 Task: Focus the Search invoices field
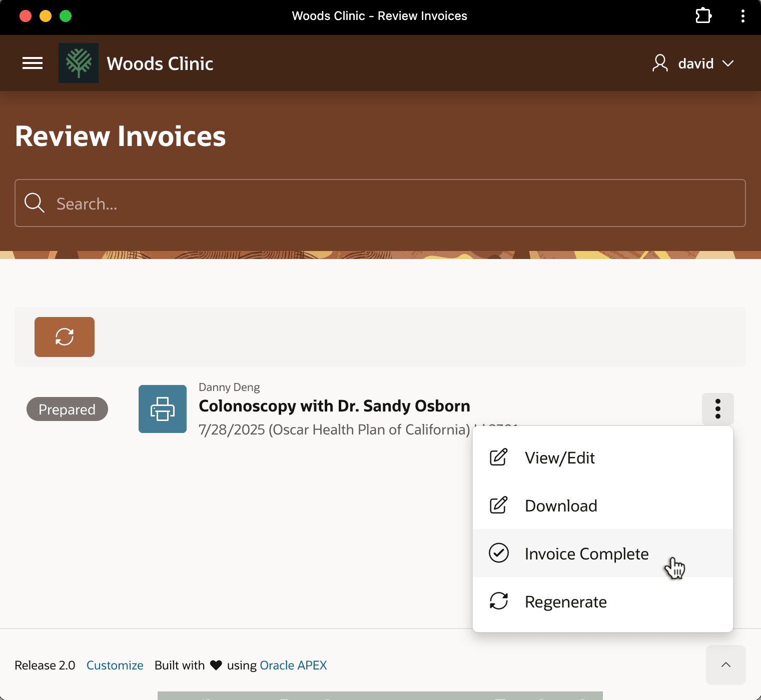[x=380, y=203]
